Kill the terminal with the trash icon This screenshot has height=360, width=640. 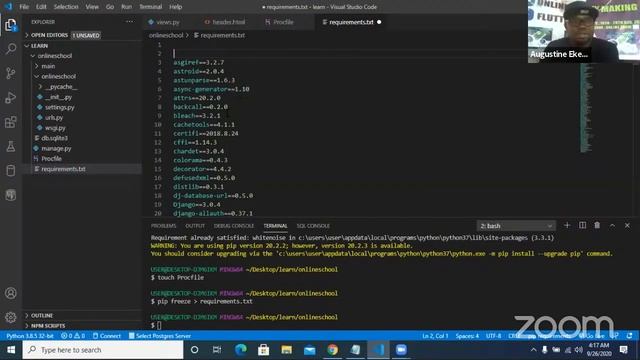pyautogui.click(x=597, y=225)
